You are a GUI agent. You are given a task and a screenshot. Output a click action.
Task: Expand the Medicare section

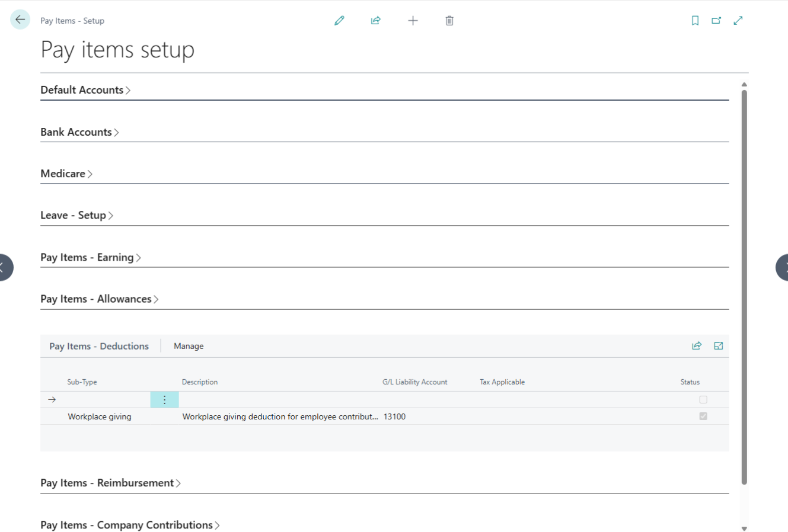(x=66, y=173)
